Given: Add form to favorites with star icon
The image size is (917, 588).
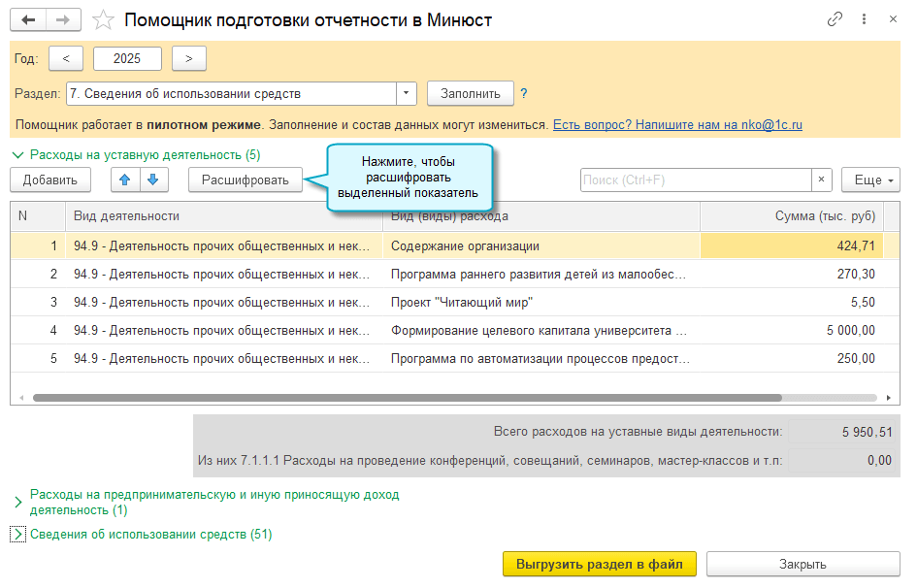Looking at the screenshot, I should click(x=102, y=19).
